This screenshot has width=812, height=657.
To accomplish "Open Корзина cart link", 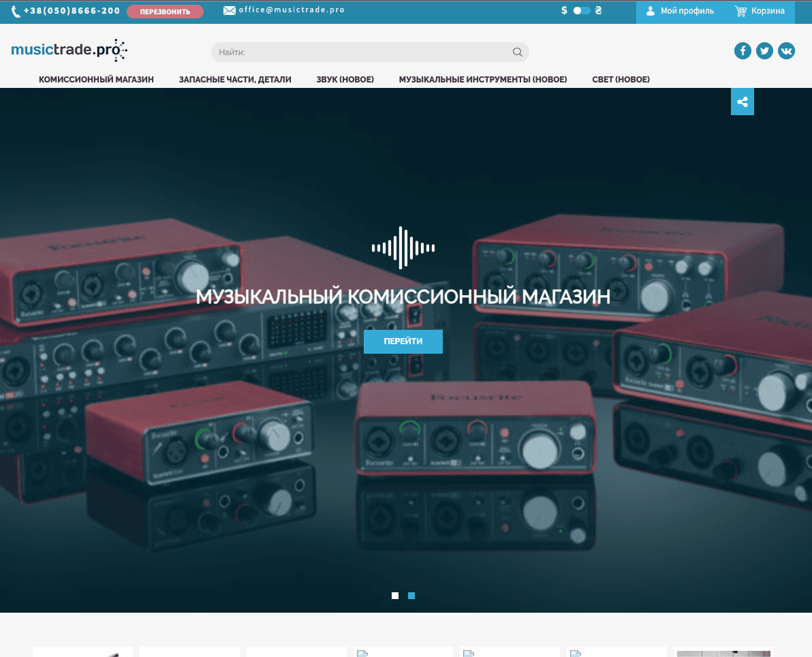I will [x=768, y=11].
